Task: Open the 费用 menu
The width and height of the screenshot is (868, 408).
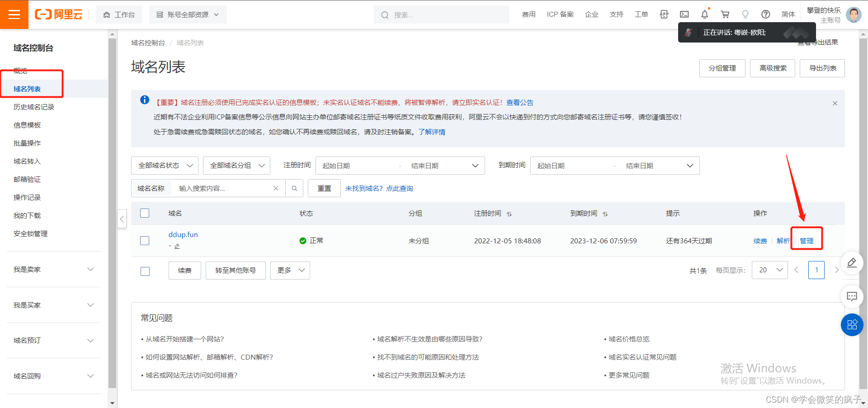Action: [x=528, y=14]
